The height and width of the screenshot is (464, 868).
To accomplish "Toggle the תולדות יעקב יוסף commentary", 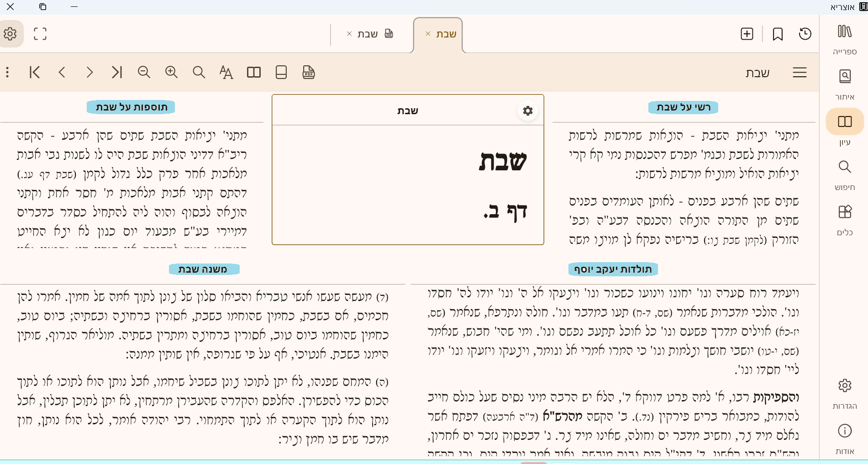I will (612, 269).
